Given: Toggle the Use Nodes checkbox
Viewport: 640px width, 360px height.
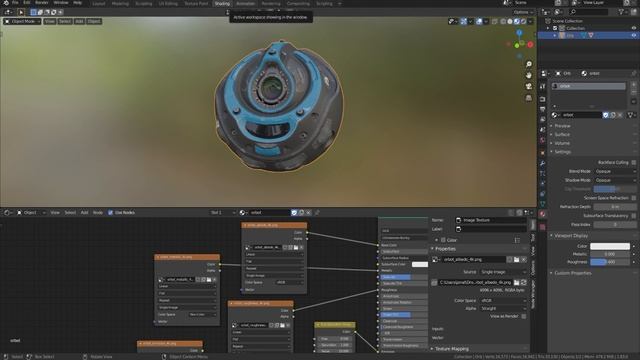Looking at the screenshot, I should point(111,213).
